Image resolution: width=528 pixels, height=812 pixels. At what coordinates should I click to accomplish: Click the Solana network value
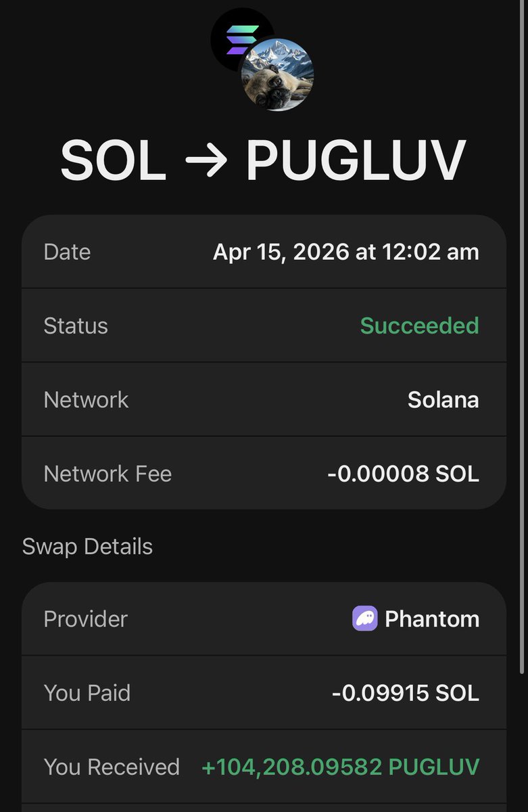[x=443, y=399]
